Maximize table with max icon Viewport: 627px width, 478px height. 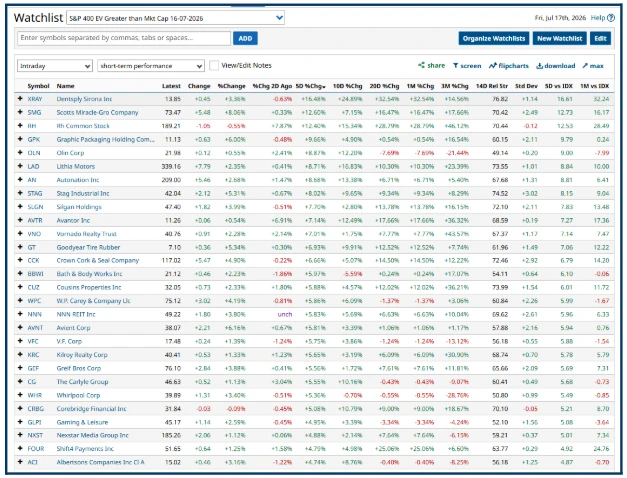tap(593, 66)
